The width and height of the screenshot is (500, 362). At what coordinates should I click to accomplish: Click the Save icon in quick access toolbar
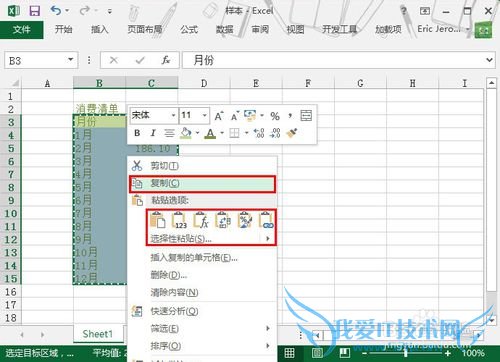[35, 11]
